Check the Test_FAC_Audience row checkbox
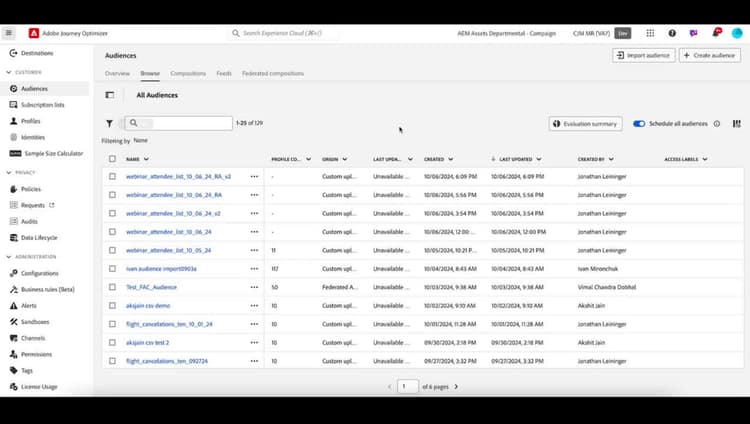750x424 pixels. tap(112, 287)
